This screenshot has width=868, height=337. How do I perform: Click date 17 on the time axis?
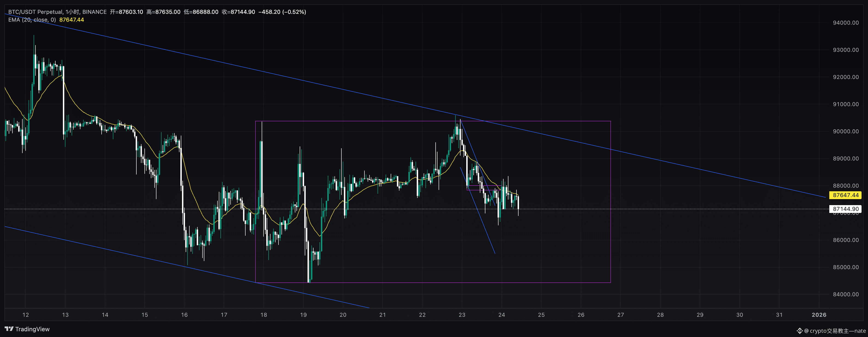224,315
